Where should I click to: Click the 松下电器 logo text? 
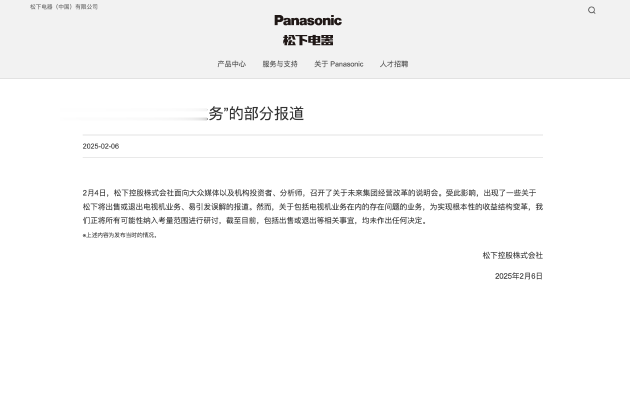coord(308,40)
